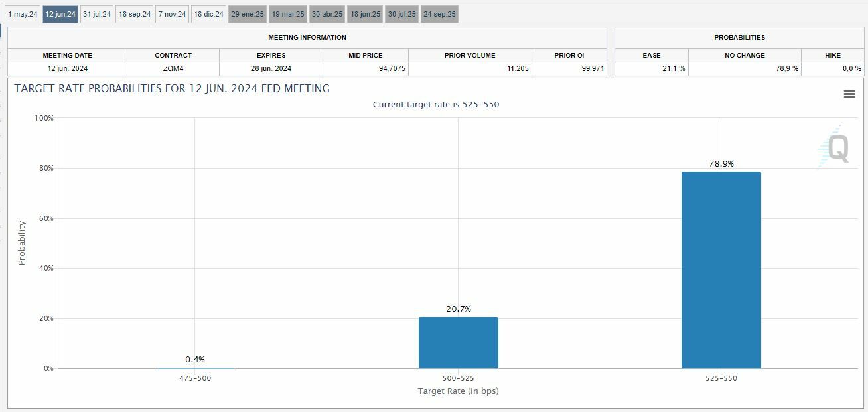Select the 30 jul.25 meeting tab
The image size is (868, 412).
coord(402,14)
